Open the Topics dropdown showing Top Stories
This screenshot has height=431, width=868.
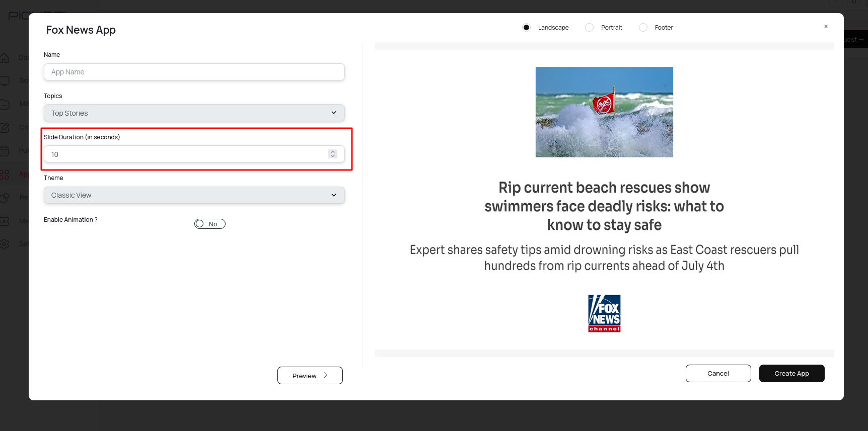point(194,113)
